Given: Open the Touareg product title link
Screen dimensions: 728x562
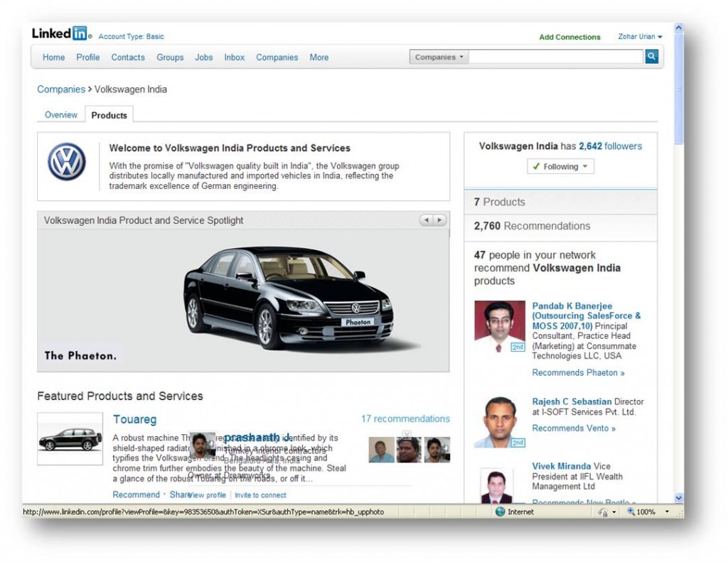Looking at the screenshot, I should (134, 419).
